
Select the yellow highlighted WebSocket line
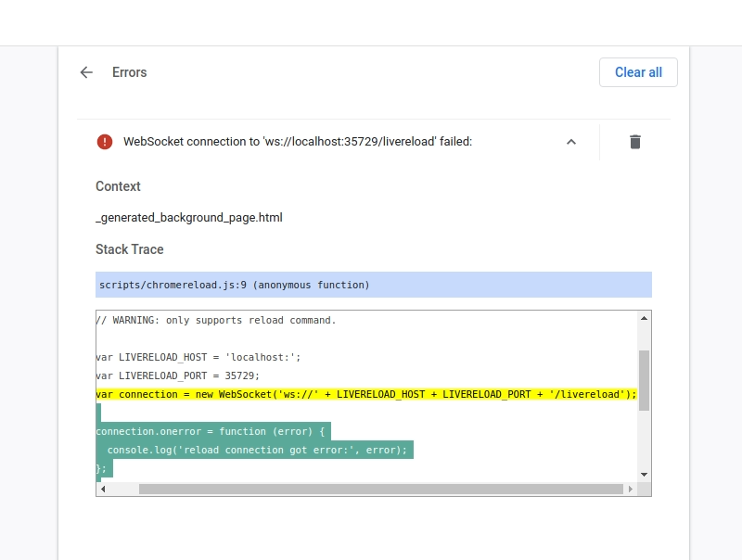pos(365,393)
